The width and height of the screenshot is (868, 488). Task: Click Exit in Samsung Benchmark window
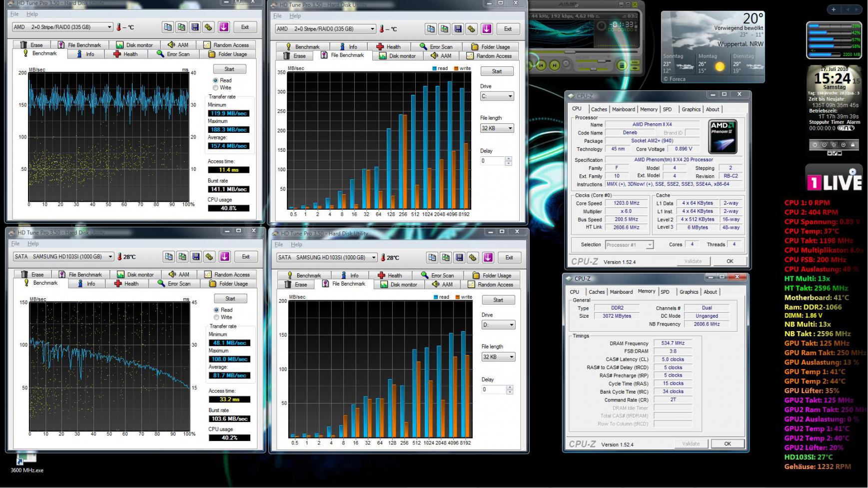pyautogui.click(x=246, y=257)
